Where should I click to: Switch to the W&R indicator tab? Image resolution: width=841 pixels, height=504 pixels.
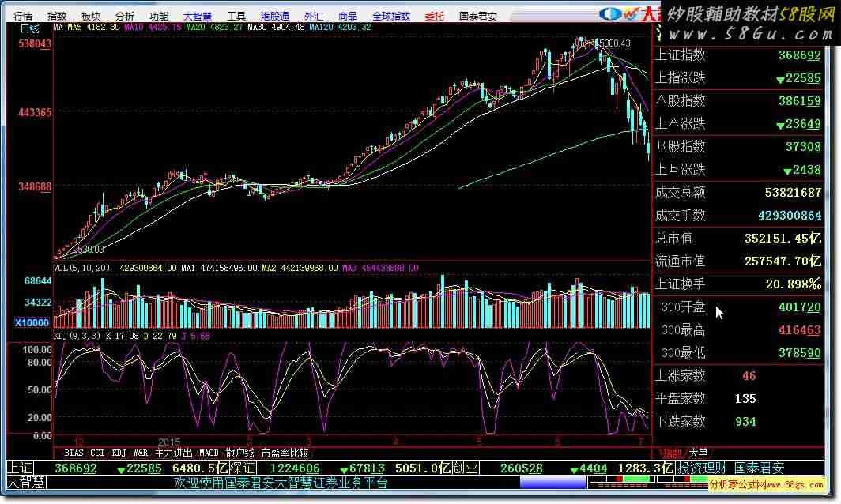tap(140, 453)
